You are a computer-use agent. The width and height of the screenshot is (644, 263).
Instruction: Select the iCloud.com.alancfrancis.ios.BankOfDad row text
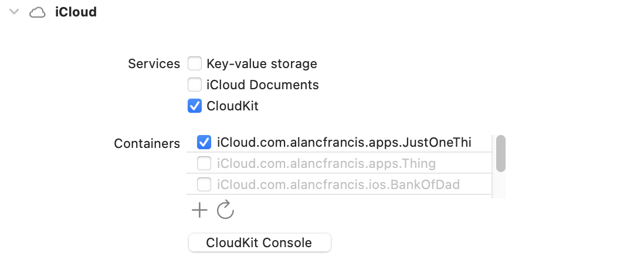[338, 185]
